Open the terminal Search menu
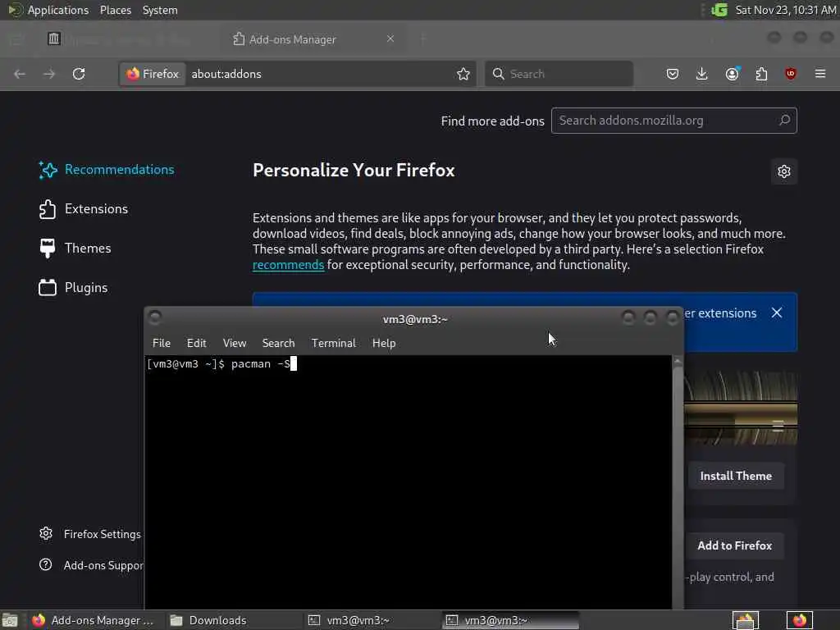 click(278, 344)
